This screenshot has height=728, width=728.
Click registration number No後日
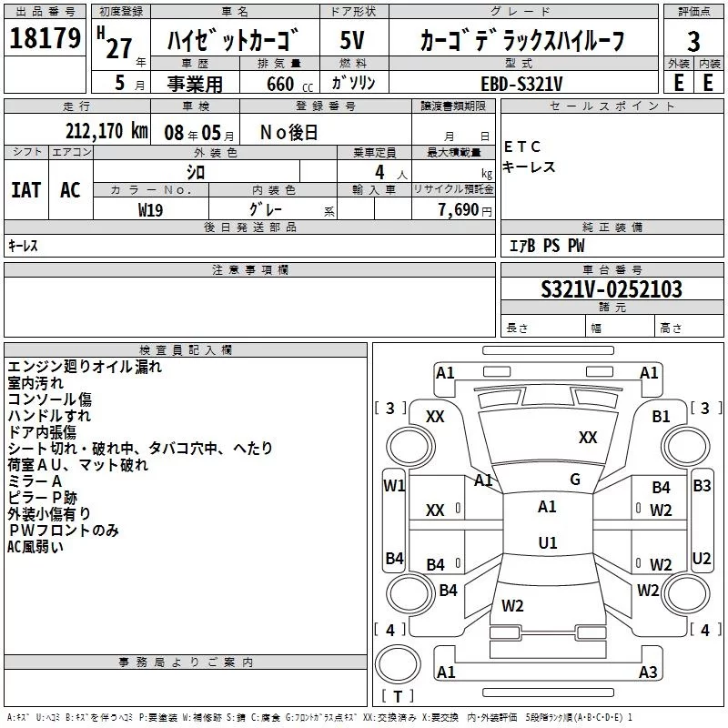[x=289, y=133]
